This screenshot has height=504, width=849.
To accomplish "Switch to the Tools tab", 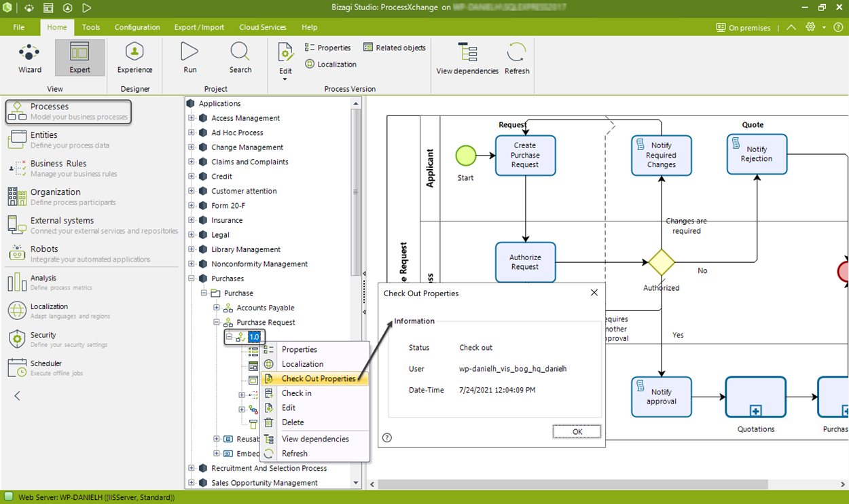I will point(91,27).
